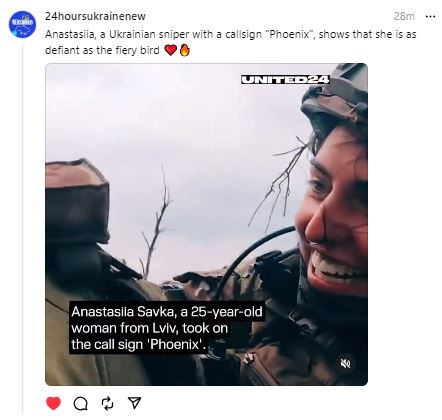
Task: Share the post via the paper plane icon
Action: tap(135, 403)
